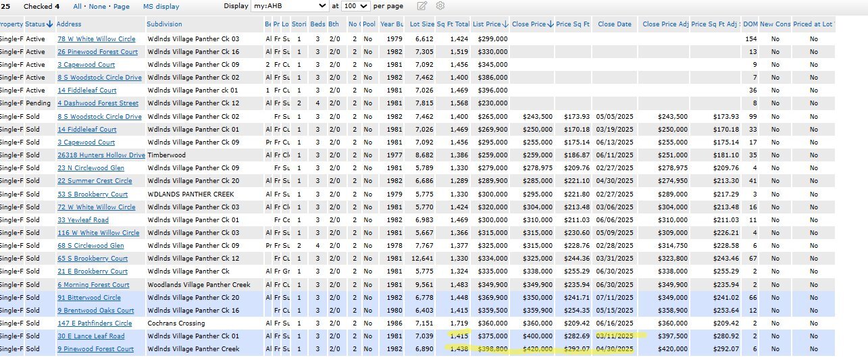The height and width of the screenshot is (364, 868).
Task: Click the 07/11/2025 close date cell
Action: (x=614, y=298)
